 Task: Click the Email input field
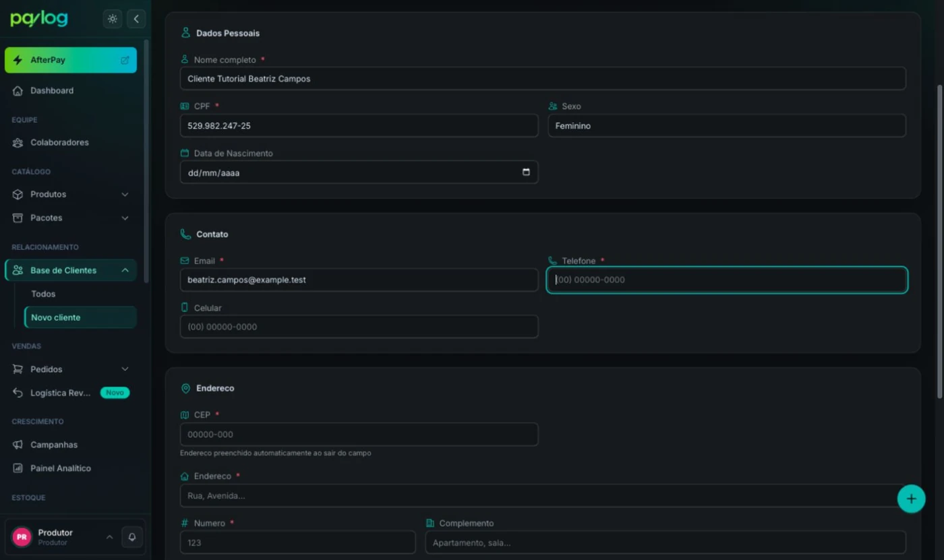click(x=359, y=280)
